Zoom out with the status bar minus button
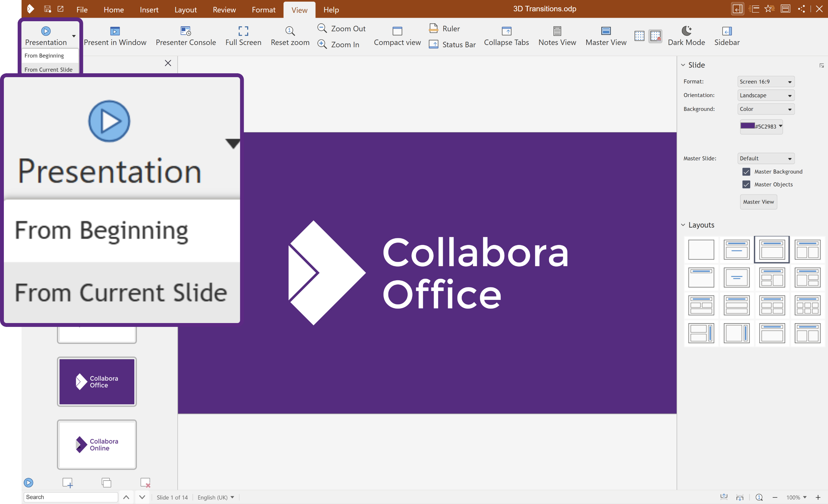This screenshot has width=828, height=504. click(775, 497)
